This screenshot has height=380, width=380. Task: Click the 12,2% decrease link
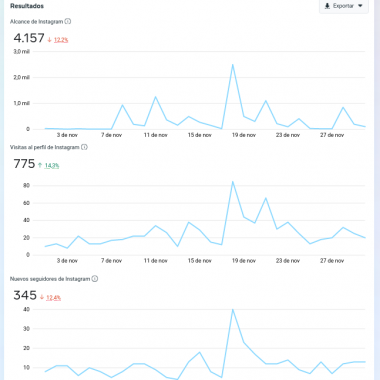point(61,40)
